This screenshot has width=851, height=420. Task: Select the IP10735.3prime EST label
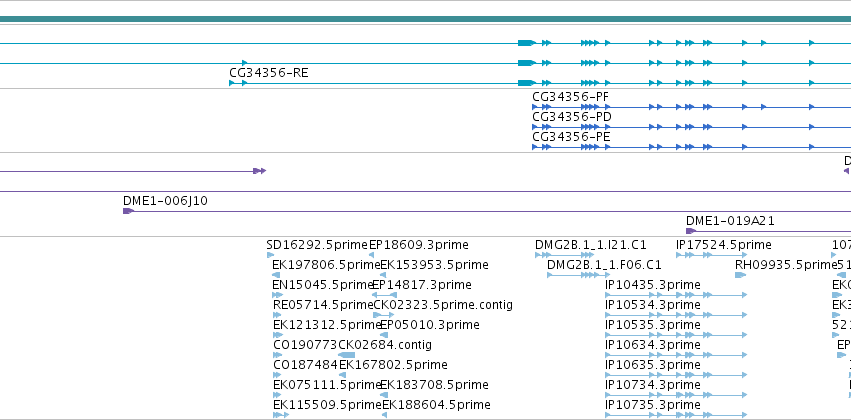pos(652,405)
